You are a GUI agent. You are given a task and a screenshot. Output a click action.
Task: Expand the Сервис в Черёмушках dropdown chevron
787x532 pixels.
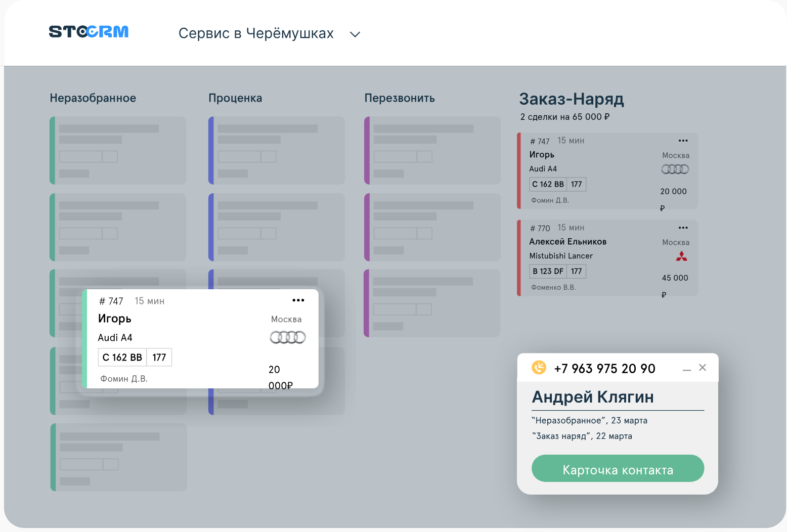point(355,34)
